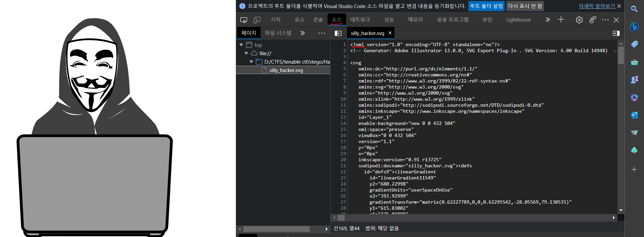Image resolution: width=644 pixels, height=237 pixels.
Task: Open the tools briefcase sidebar icon
Action: tap(634, 62)
